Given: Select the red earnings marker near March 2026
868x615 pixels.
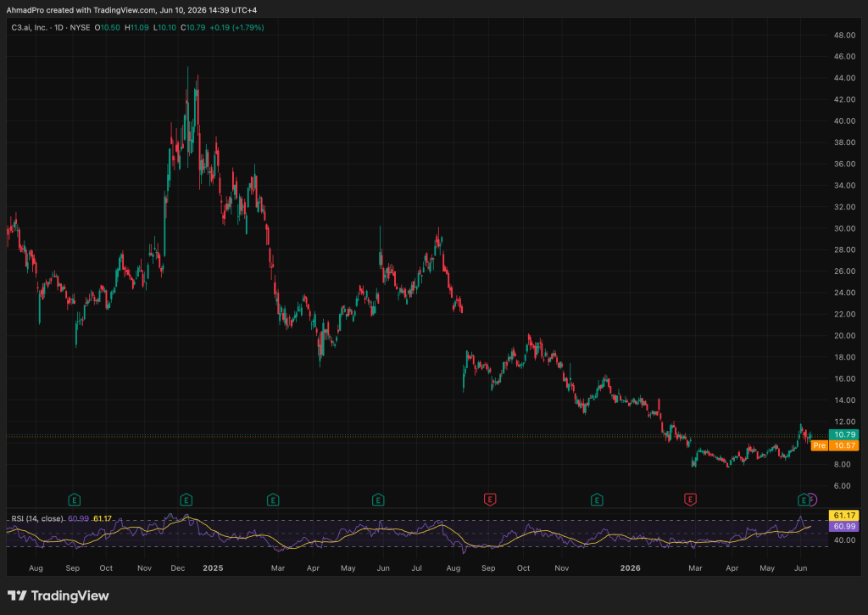Looking at the screenshot, I should (x=690, y=500).
